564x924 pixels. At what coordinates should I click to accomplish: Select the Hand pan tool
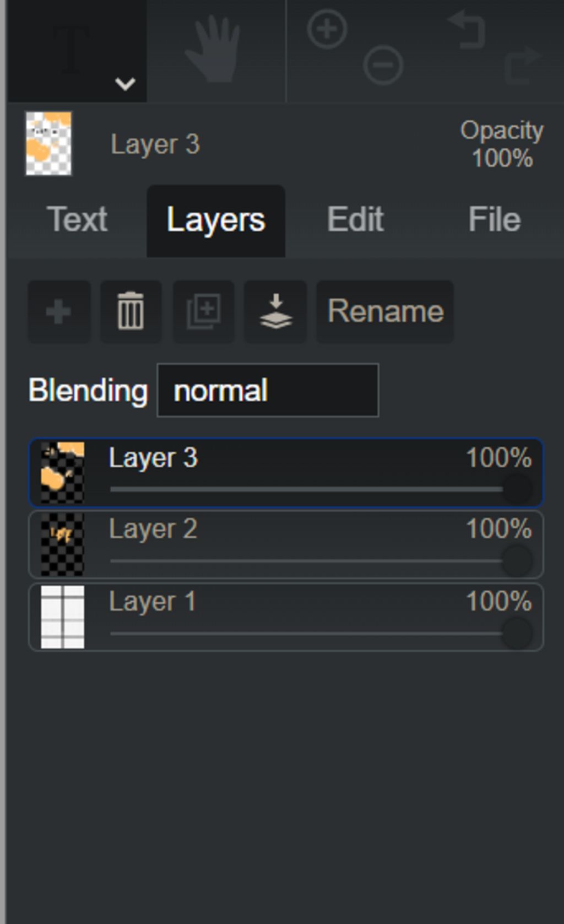(214, 50)
